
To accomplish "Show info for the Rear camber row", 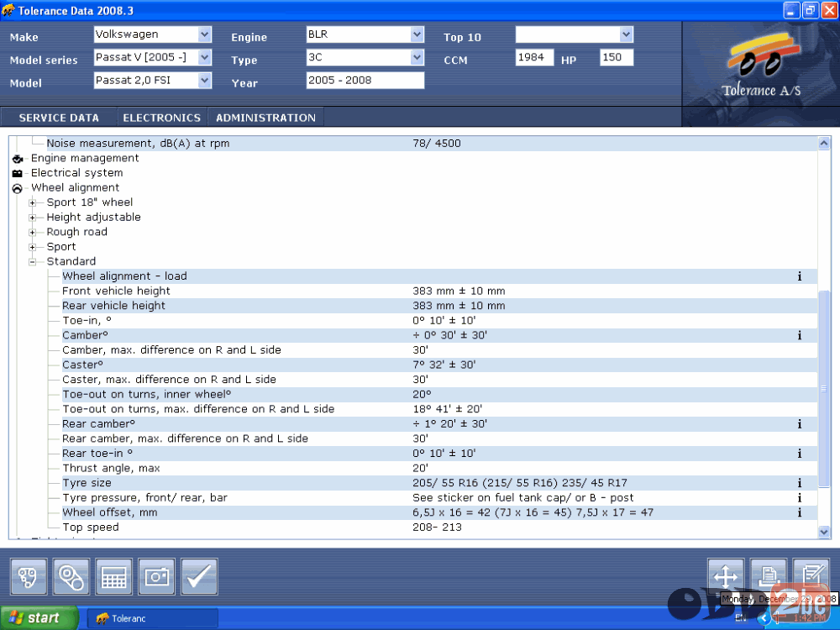I will click(800, 424).
